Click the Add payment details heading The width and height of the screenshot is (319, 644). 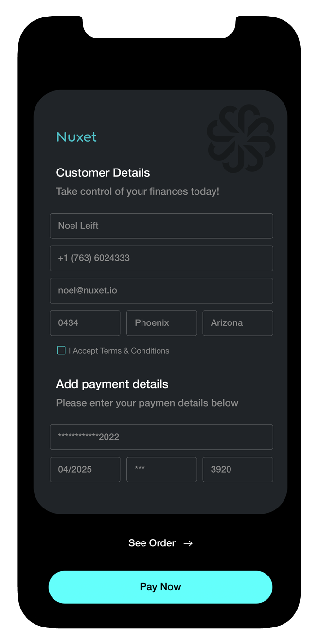click(112, 384)
